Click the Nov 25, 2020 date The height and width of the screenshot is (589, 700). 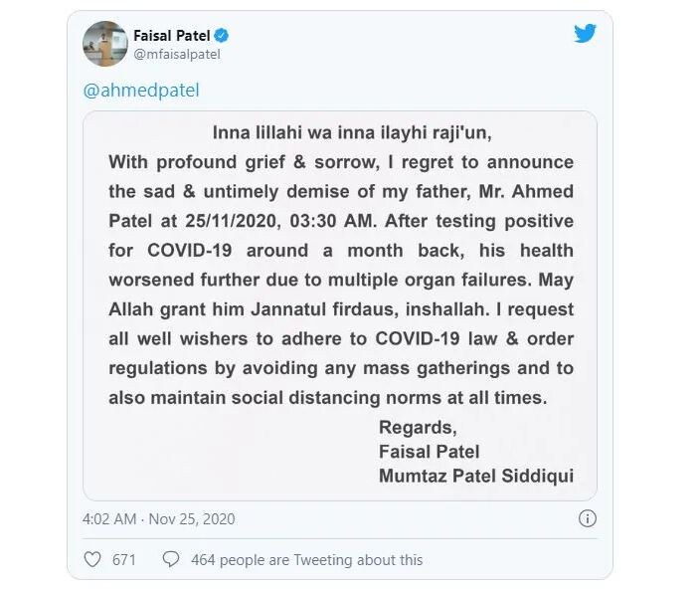pos(192,519)
